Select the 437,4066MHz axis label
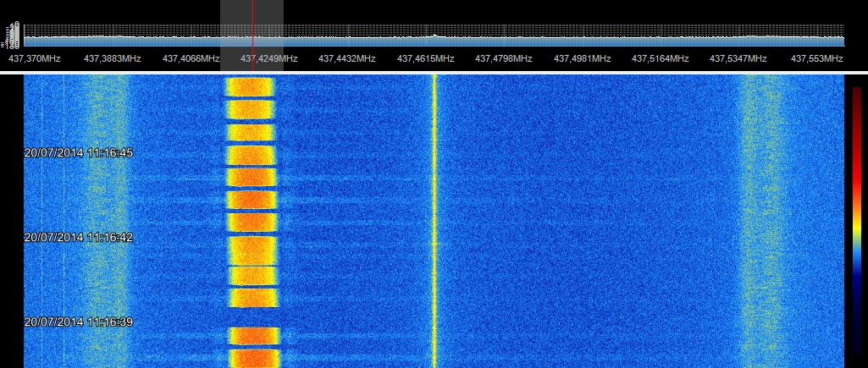Screen dimensions: 868x368 (191, 59)
